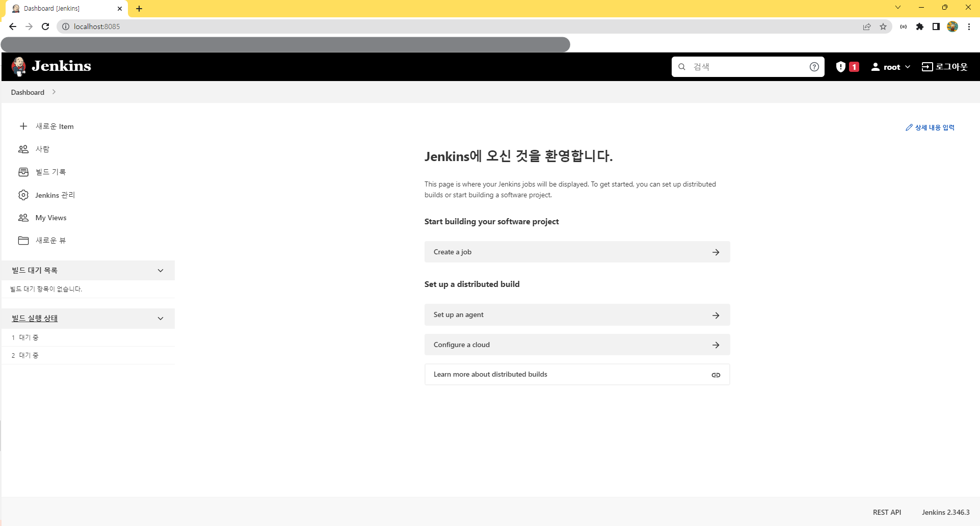
Task: Bookmark this page with the star icon
Action: tap(883, 27)
